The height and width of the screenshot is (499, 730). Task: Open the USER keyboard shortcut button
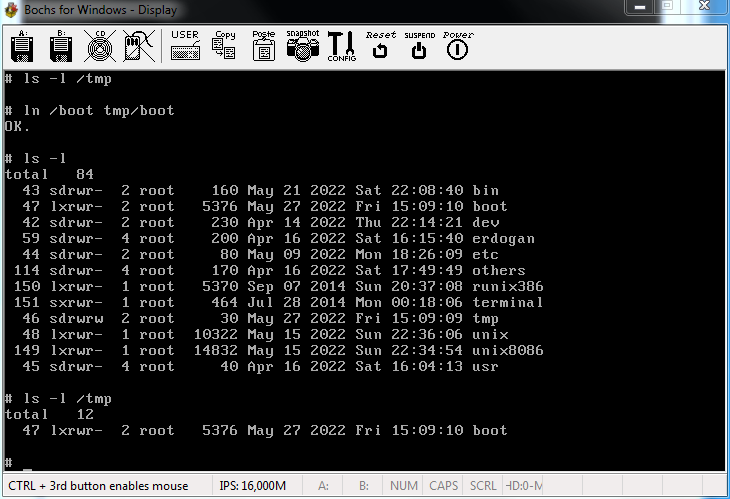(x=185, y=46)
